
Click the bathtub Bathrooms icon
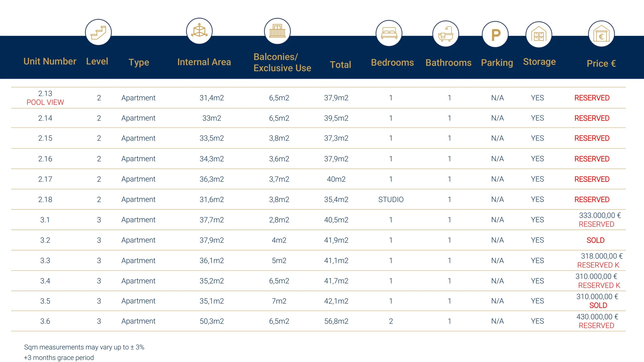pos(446,34)
